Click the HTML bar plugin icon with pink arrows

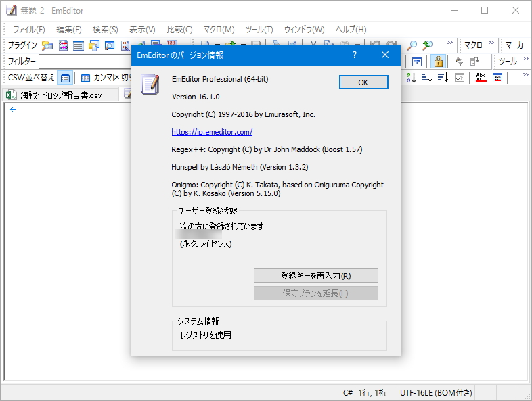63,45
